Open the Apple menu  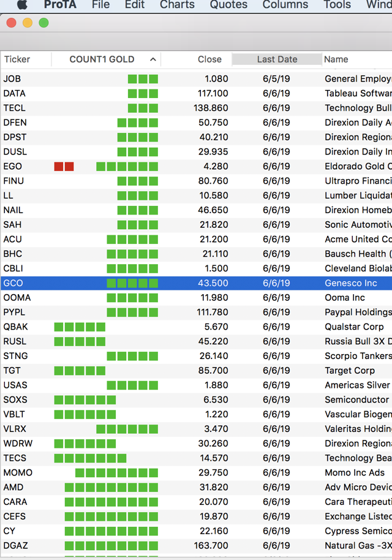(x=22, y=4)
